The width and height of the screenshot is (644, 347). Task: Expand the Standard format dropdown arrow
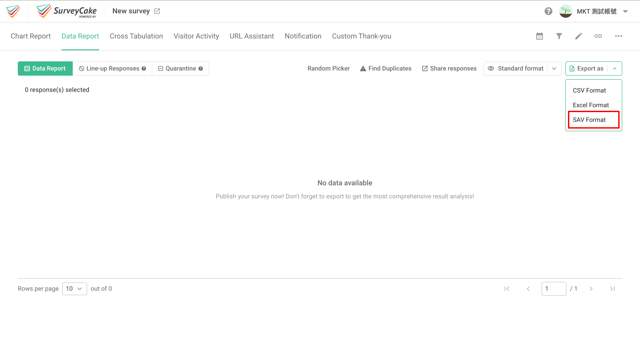[x=554, y=69]
